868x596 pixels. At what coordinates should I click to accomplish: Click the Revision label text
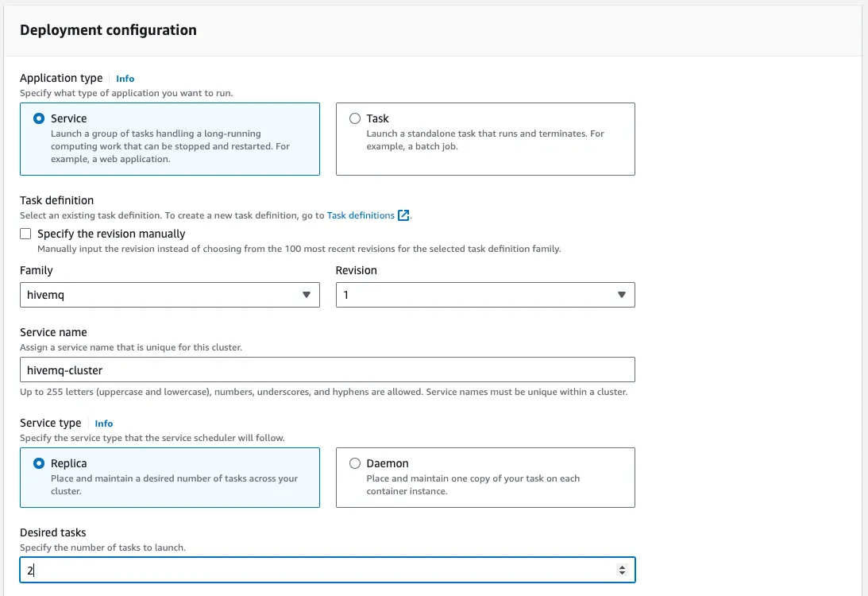tap(357, 270)
